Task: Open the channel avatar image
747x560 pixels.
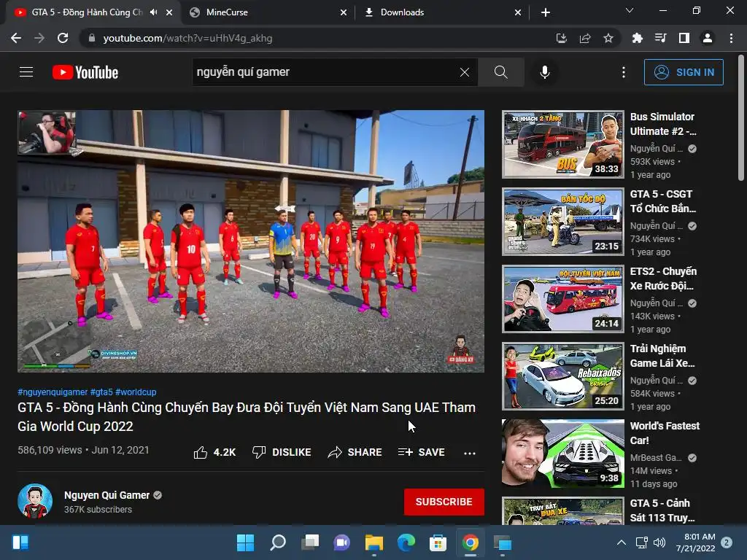Action: (35, 502)
